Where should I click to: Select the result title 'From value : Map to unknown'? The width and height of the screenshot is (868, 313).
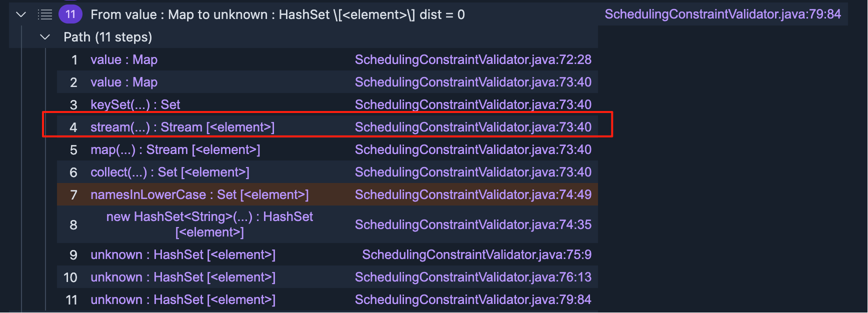[x=277, y=14]
